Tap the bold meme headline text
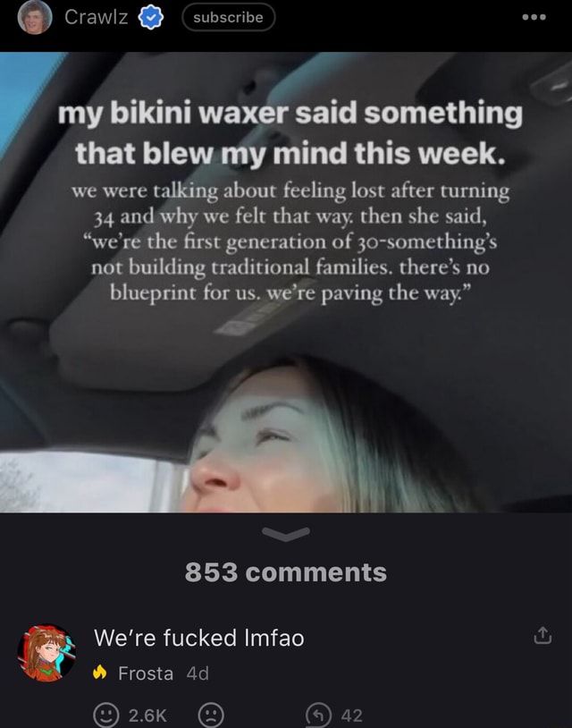This screenshot has height=728, width=572. click(290, 133)
